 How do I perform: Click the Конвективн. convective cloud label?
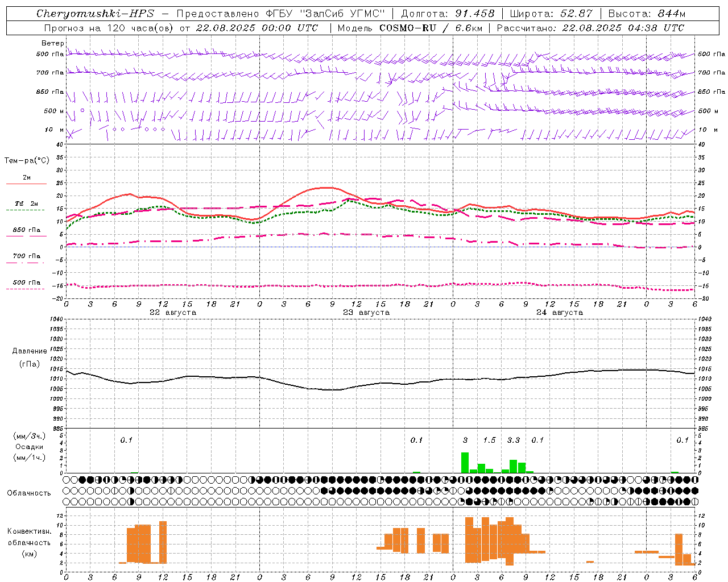coord(30,531)
